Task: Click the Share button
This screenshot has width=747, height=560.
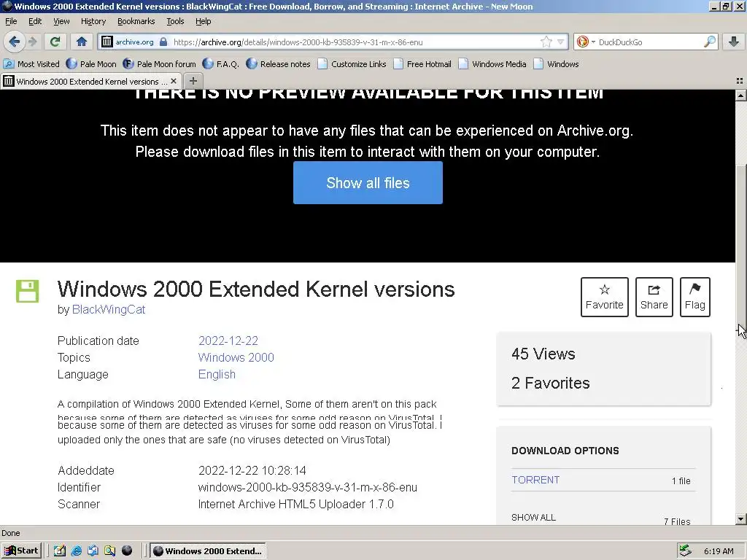Action: [x=654, y=297]
